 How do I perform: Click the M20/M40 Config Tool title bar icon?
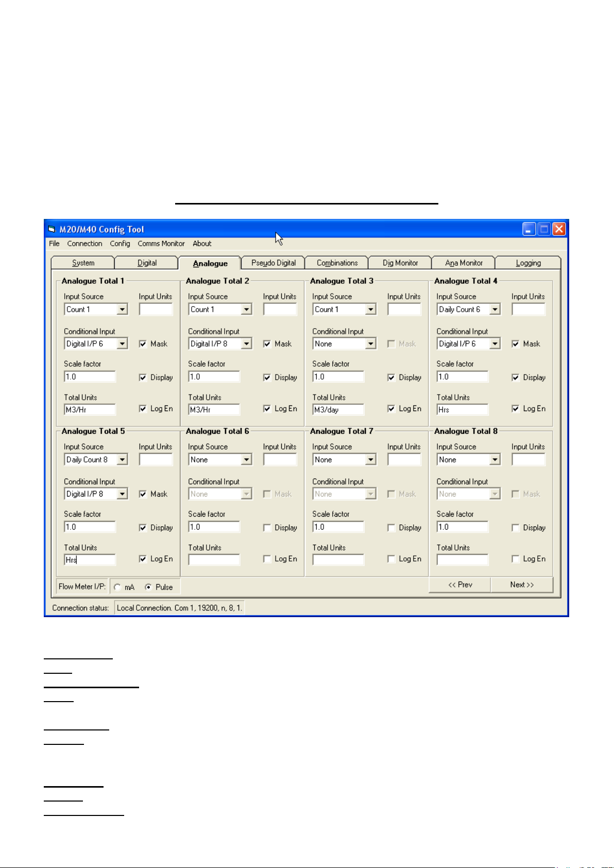pyautogui.click(x=52, y=229)
